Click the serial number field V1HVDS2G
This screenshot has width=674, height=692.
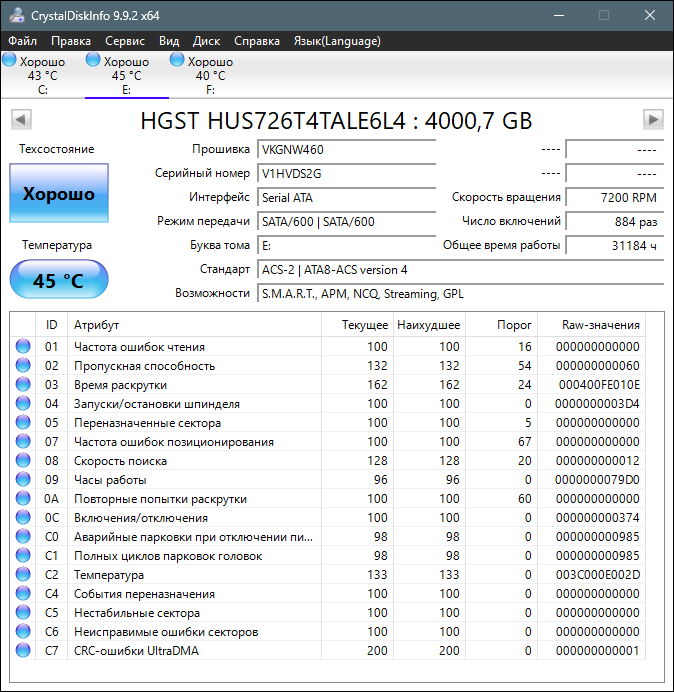[346, 173]
